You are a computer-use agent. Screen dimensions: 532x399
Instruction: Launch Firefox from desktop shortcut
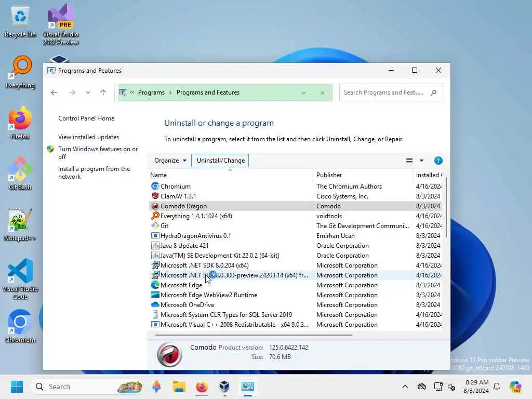(20, 123)
